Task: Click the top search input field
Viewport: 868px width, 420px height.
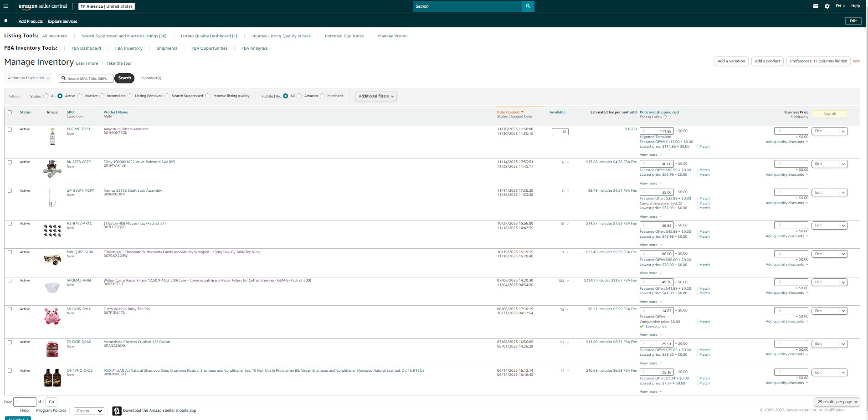Action: click(x=467, y=6)
